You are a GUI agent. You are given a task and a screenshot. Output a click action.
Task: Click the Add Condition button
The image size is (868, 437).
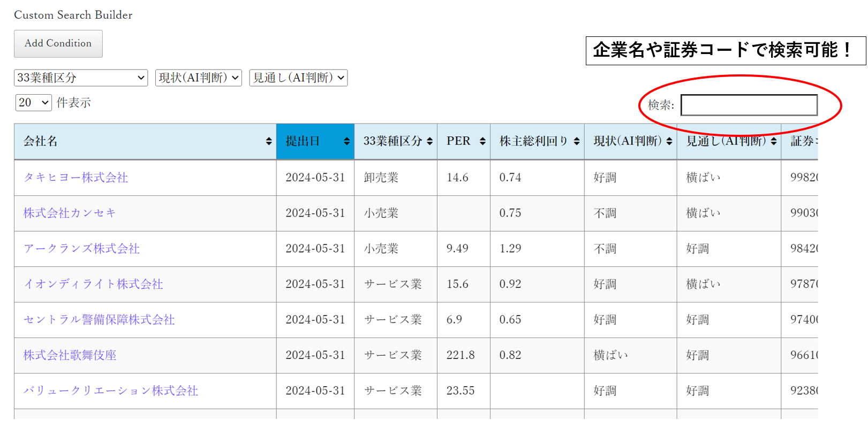58,43
